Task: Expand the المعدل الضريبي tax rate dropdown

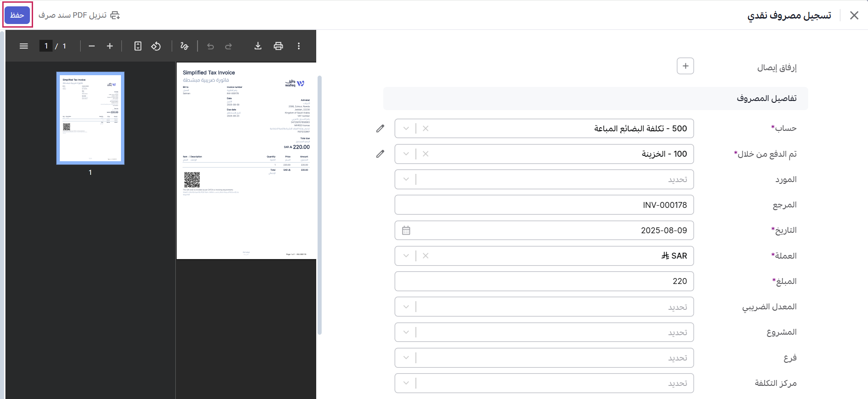Action: (x=406, y=307)
